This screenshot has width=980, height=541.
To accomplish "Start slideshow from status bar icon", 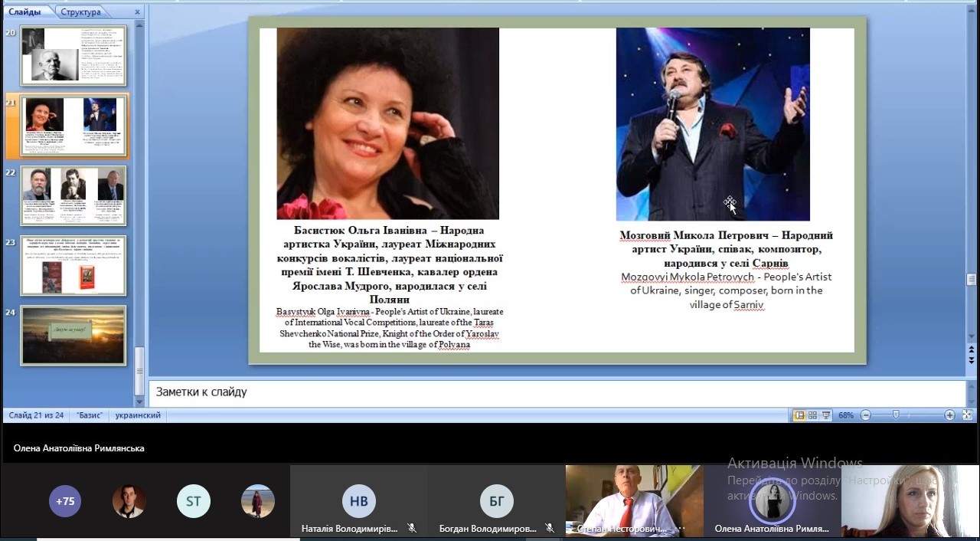I will 826,415.
